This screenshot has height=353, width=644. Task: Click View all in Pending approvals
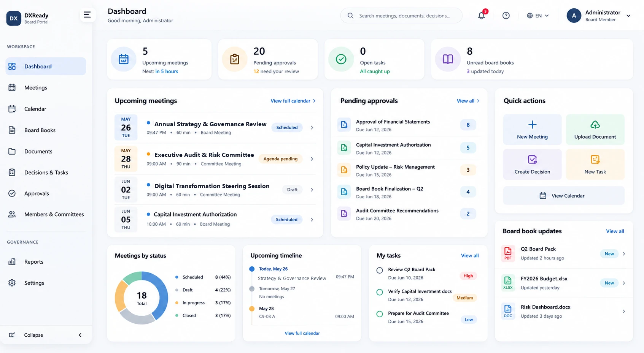coord(468,101)
